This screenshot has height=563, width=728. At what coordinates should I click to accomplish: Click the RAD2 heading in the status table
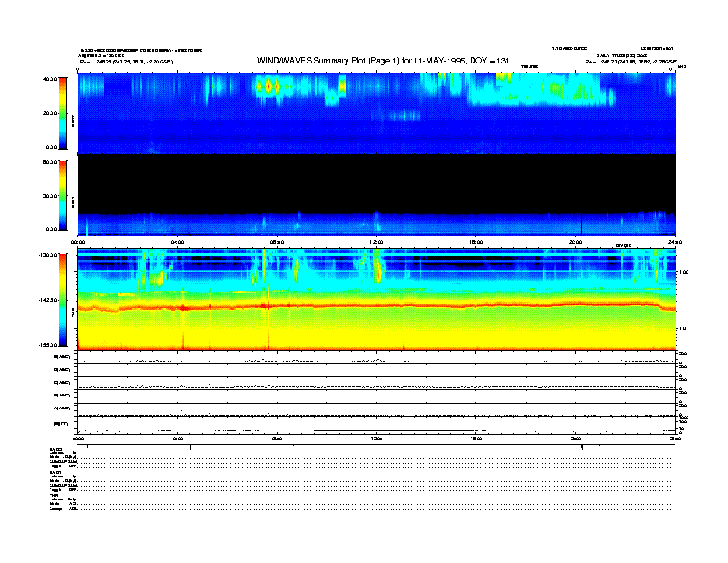click(x=56, y=450)
